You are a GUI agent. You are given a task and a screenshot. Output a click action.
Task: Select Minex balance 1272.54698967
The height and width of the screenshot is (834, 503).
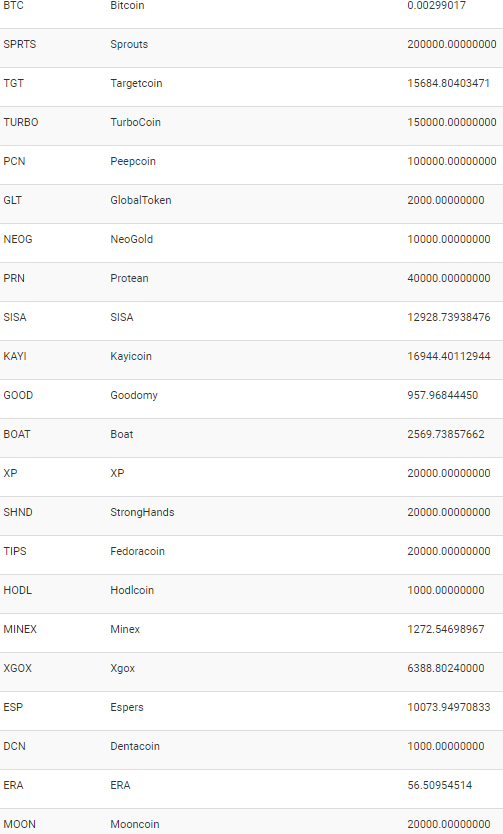coord(446,629)
